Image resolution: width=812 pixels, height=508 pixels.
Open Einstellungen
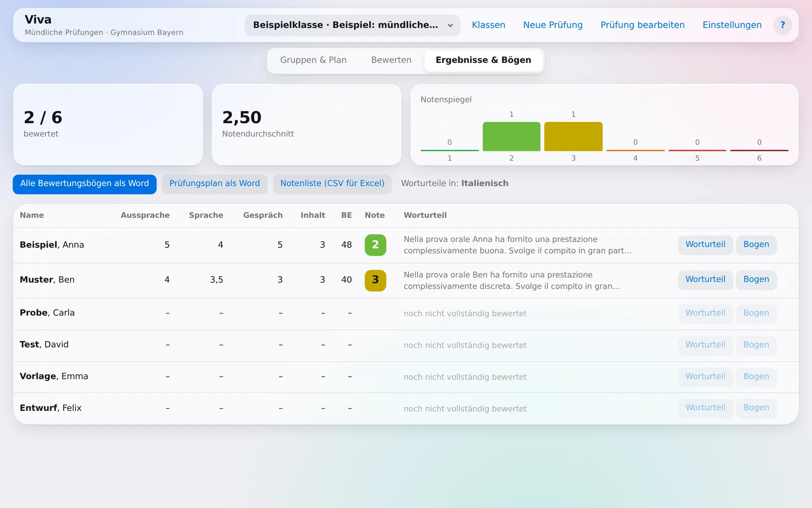(732, 25)
